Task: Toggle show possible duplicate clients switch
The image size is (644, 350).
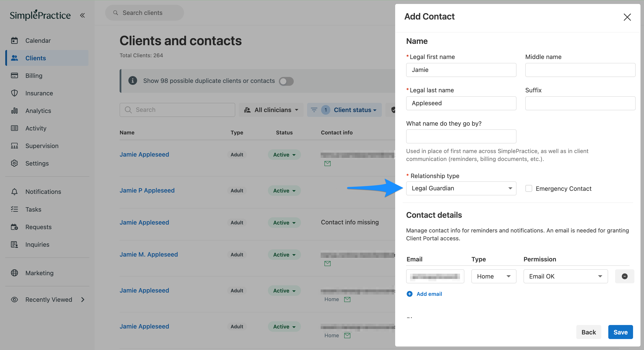Action: 286,81
